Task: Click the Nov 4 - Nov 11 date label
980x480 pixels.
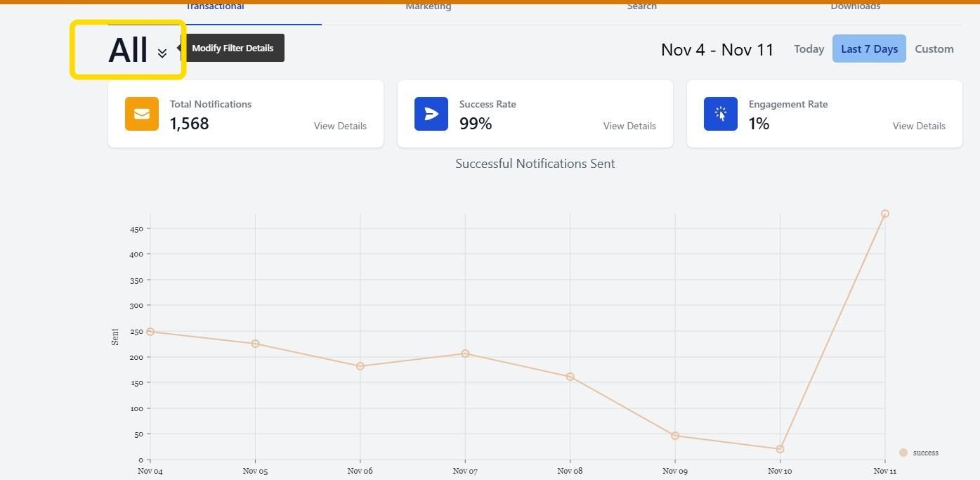Action: 717,50
